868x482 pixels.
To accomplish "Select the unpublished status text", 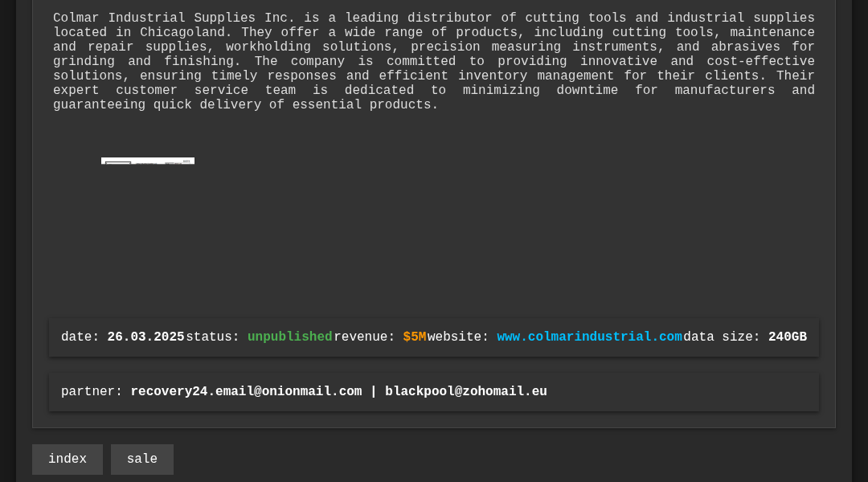I will (x=289, y=337).
